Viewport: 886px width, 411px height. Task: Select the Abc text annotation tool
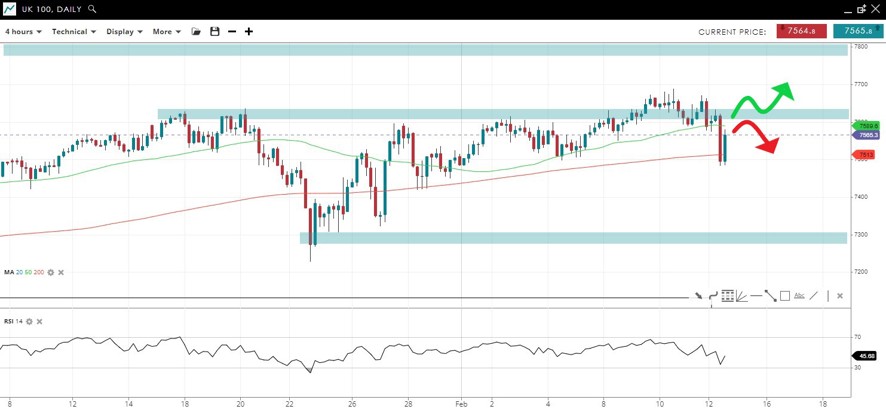(x=799, y=296)
